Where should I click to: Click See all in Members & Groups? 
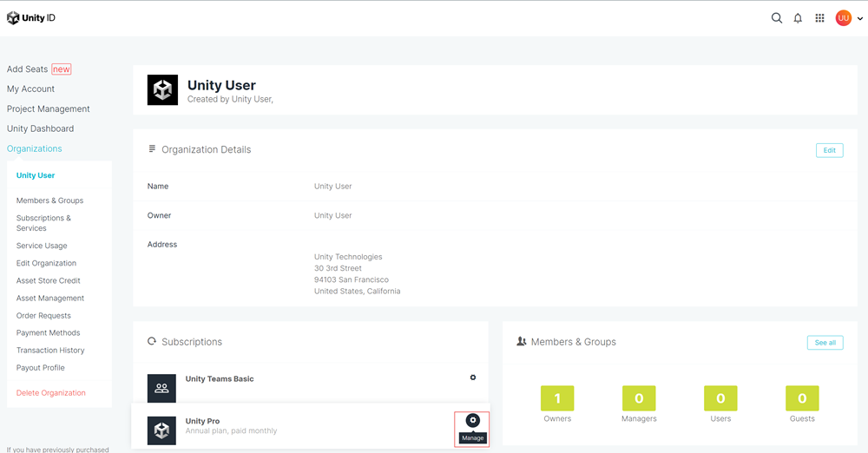(x=825, y=342)
